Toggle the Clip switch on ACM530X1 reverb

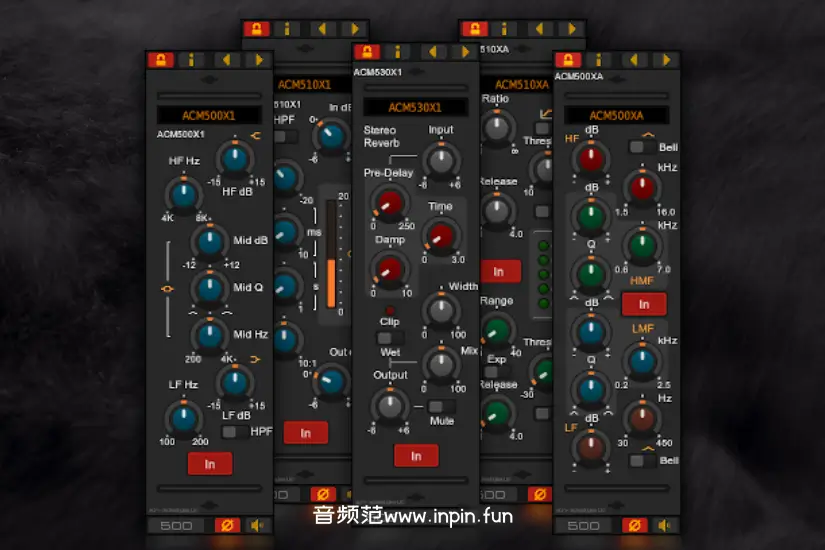pos(390,337)
